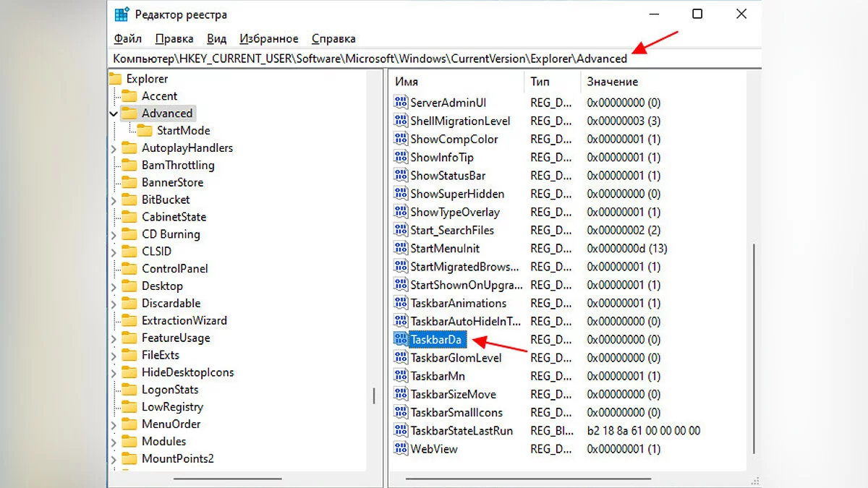The image size is (868, 488).
Task: Click the CabinetState folder icon
Action: tap(129, 217)
